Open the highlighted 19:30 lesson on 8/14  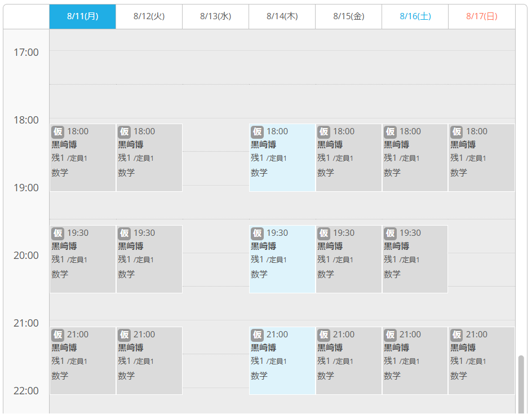[282, 259]
